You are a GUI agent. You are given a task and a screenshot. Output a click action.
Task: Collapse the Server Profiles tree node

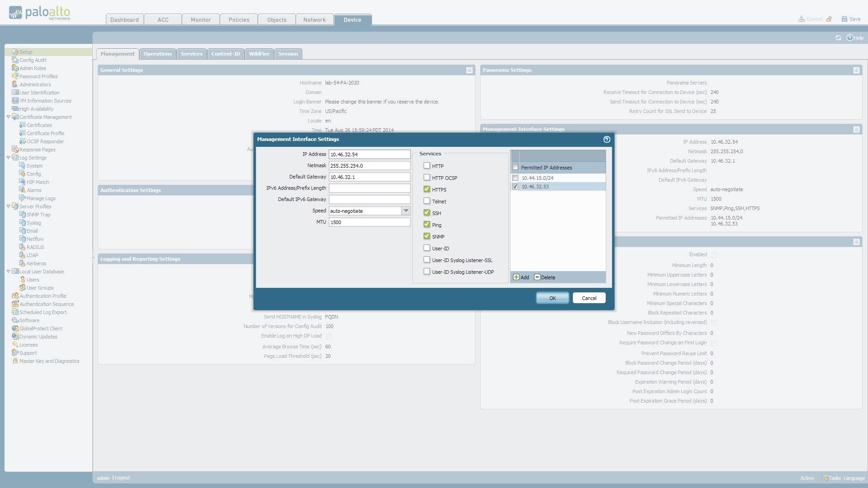coord(8,206)
